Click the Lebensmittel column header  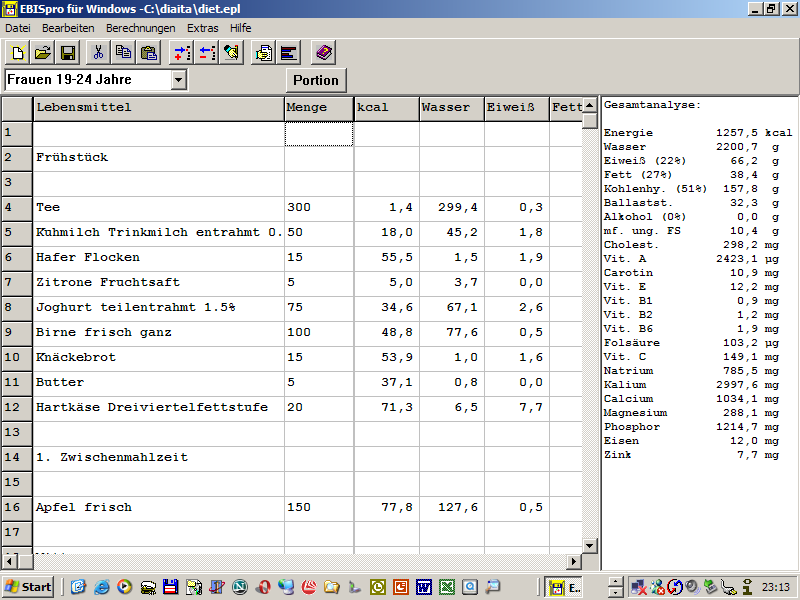[158, 108]
